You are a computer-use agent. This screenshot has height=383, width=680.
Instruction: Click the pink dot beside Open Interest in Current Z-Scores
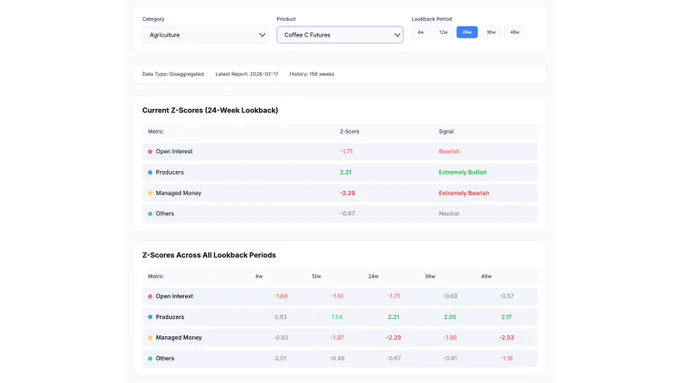click(150, 151)
